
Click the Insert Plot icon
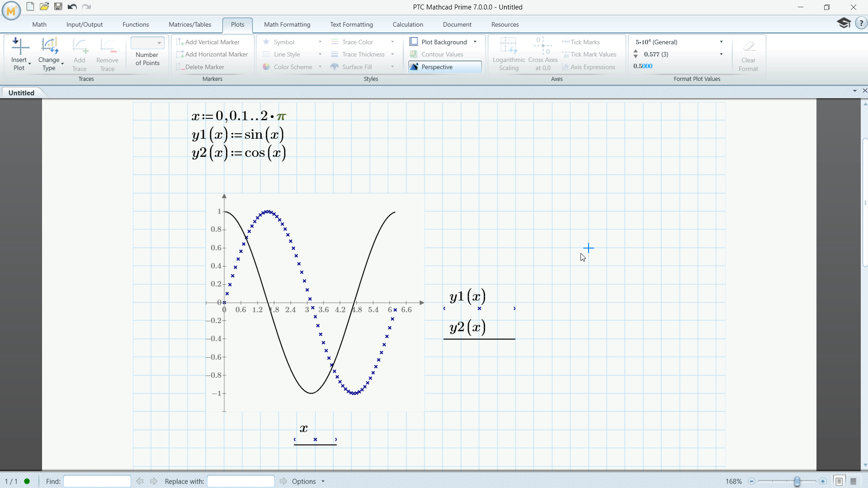(x=20, y=47)
